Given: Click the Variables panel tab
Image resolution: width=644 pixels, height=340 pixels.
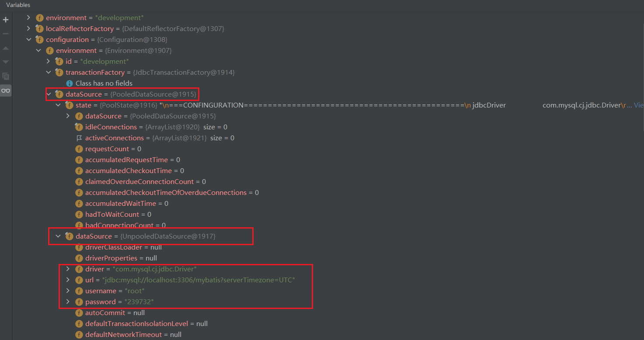Looking at the screenshot, I should pyautogui.click(x=18, y=5).
